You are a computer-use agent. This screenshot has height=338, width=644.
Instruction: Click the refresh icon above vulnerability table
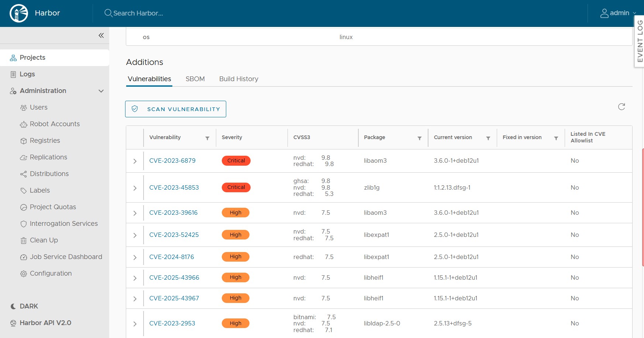click(x=621, y=107)
